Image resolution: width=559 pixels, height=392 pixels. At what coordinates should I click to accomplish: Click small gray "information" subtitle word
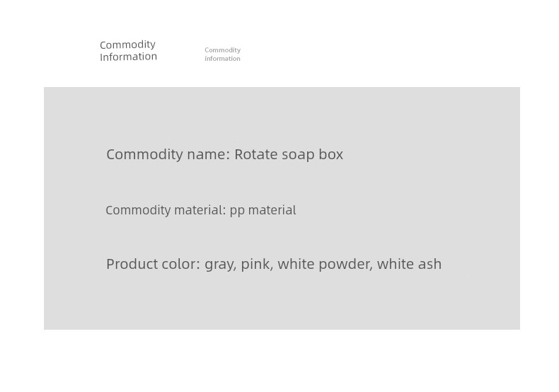tap(222, 59)
